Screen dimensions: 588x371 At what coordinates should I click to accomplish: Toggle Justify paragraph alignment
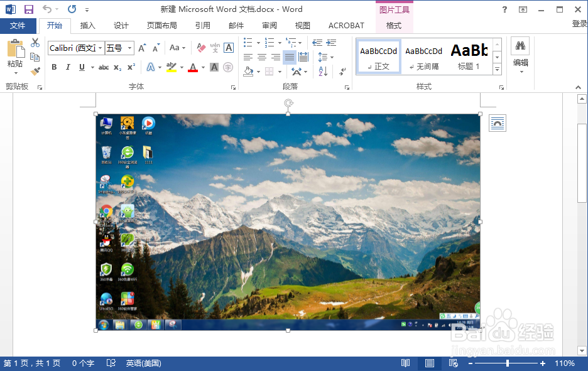[289, 57]
